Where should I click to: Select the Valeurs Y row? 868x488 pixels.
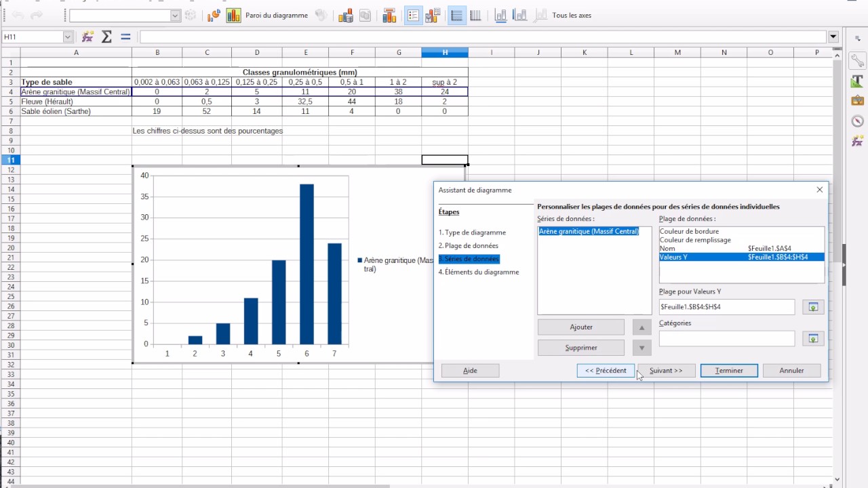tap(742, 257)
